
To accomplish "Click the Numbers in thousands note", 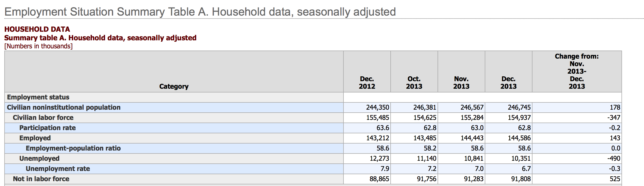I will pos(38,46).
